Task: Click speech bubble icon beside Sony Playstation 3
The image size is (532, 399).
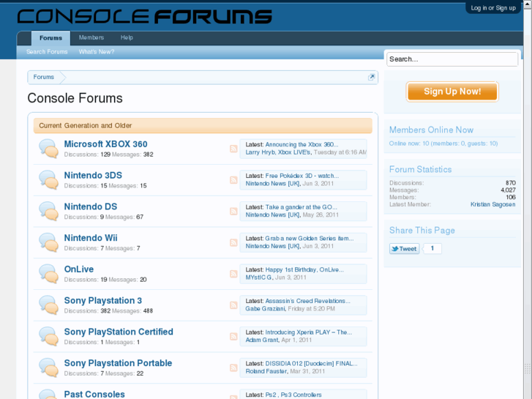Action: point(48,305)
